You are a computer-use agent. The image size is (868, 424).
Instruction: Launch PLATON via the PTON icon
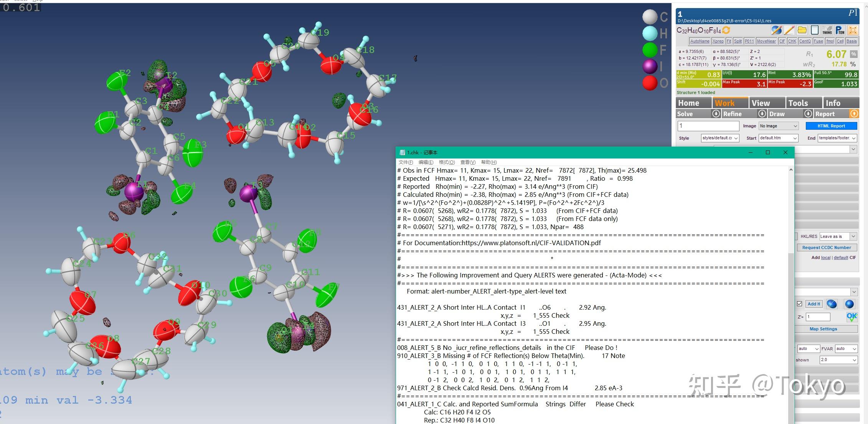(x=840, y=30)
